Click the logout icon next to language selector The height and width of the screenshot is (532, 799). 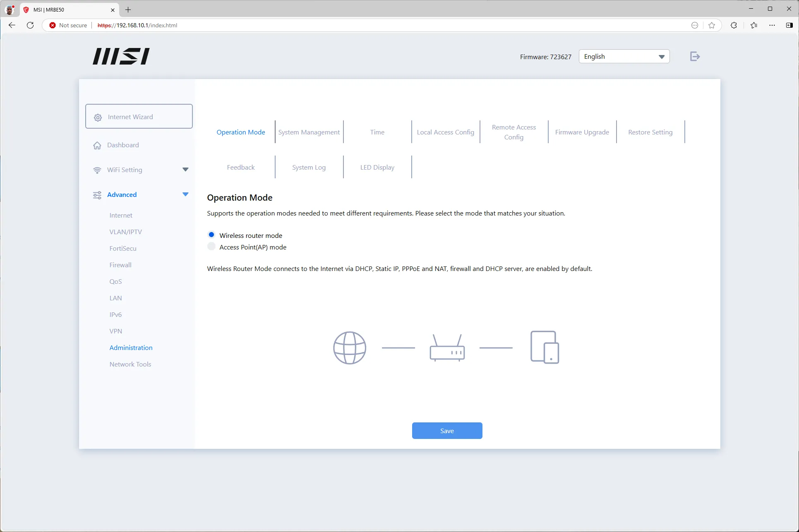[x=695, y=57]
